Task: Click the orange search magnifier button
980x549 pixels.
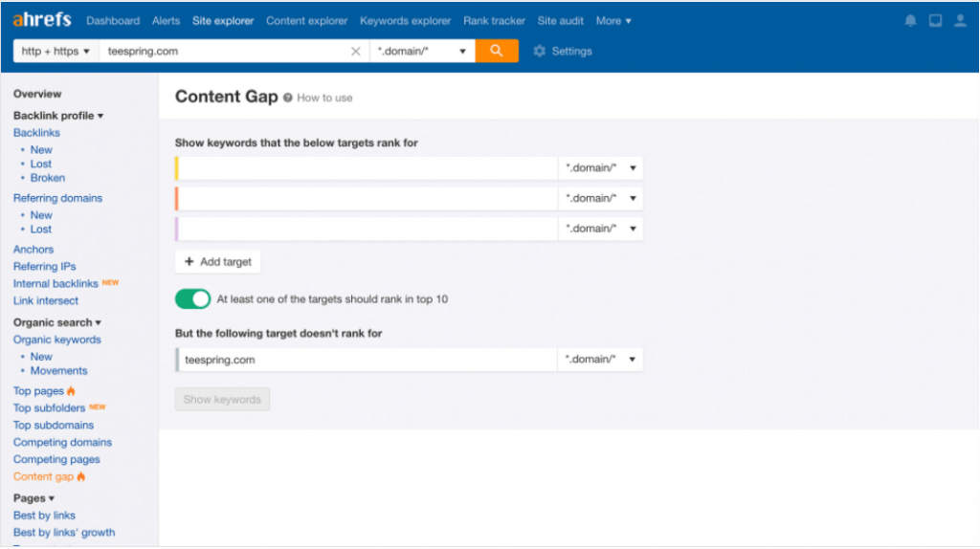Action: (497, 52)
